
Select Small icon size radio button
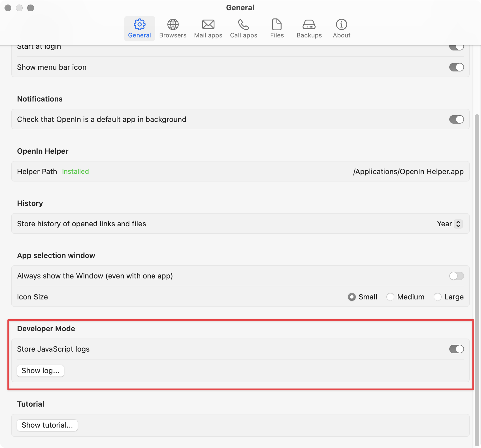[352, 297]
